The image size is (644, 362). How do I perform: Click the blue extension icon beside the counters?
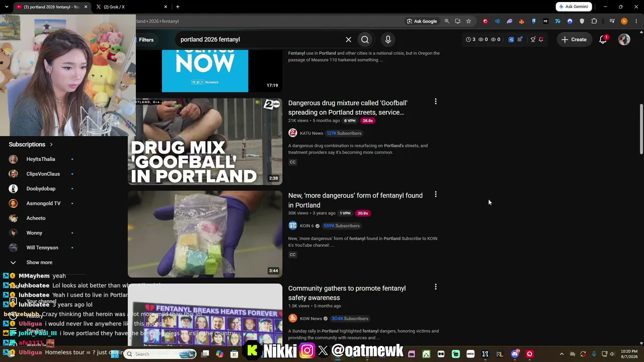pyautogui.click(x=511, y=39)
